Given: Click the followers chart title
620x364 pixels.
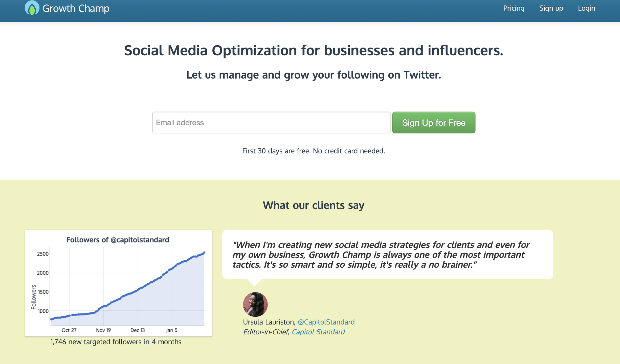Looking at the screenshot, I should [118, 240].
